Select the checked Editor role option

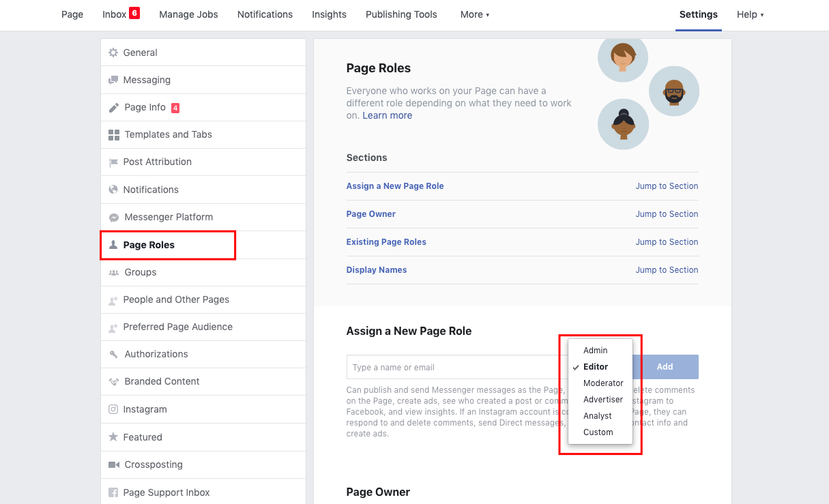(595, 367)
